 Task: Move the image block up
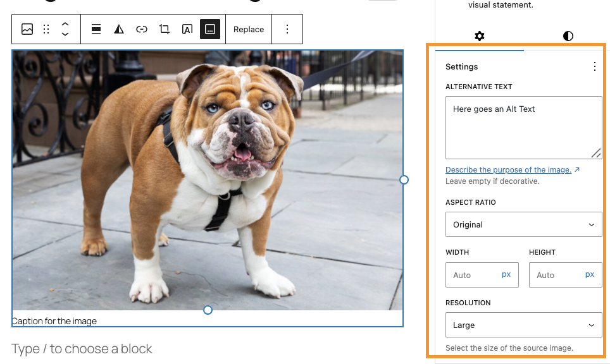[x=65, y=24]
